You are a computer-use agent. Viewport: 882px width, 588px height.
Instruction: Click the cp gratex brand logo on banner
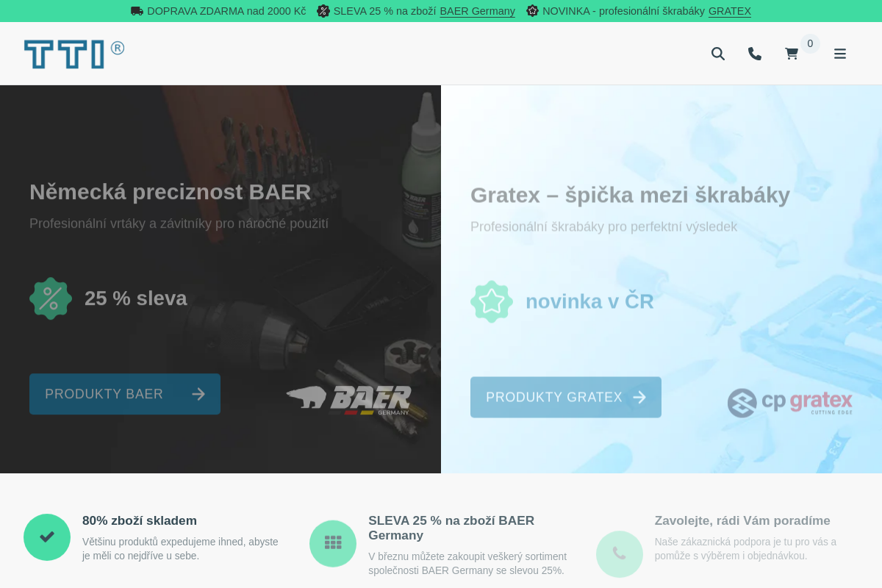pos(789,402)
